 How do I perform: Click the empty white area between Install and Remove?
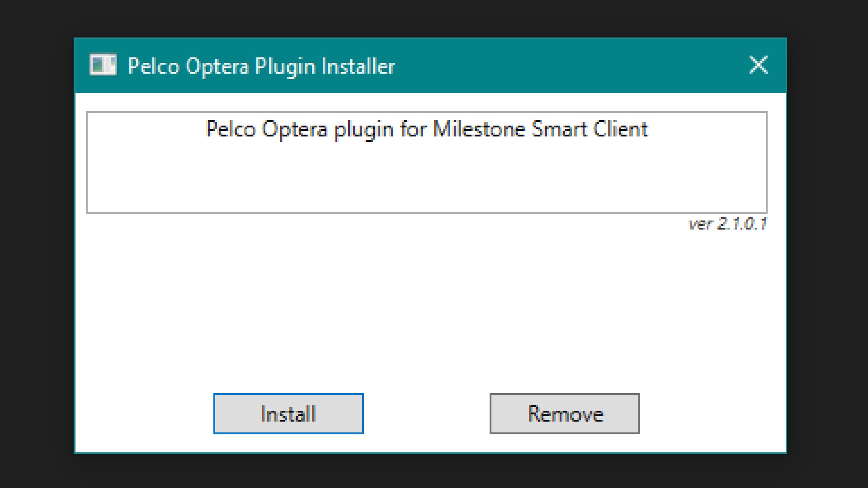coord(426,413)
